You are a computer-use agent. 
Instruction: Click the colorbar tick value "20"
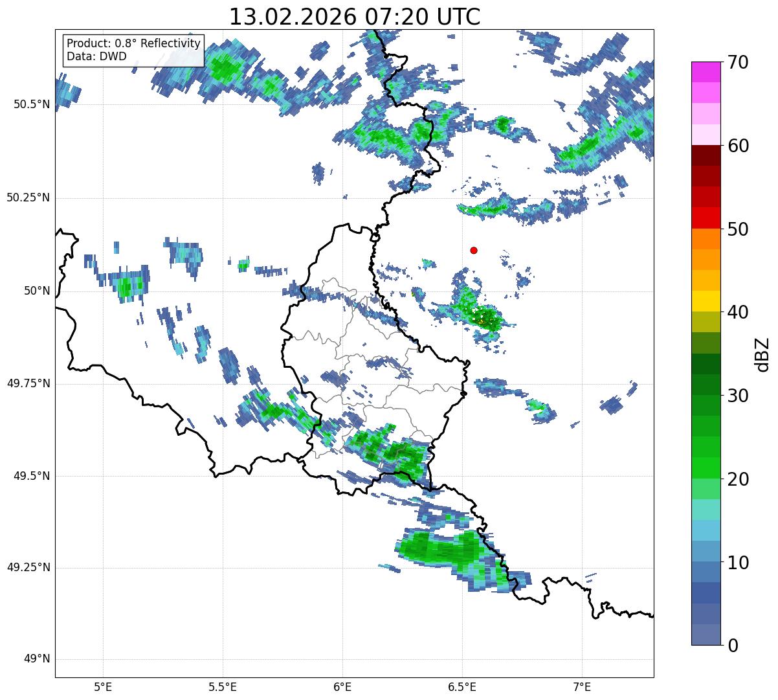click(x=737, y=479)
